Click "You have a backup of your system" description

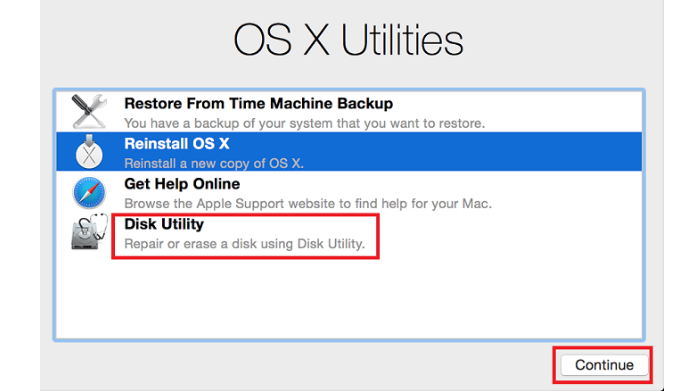[x=304, y=123]
